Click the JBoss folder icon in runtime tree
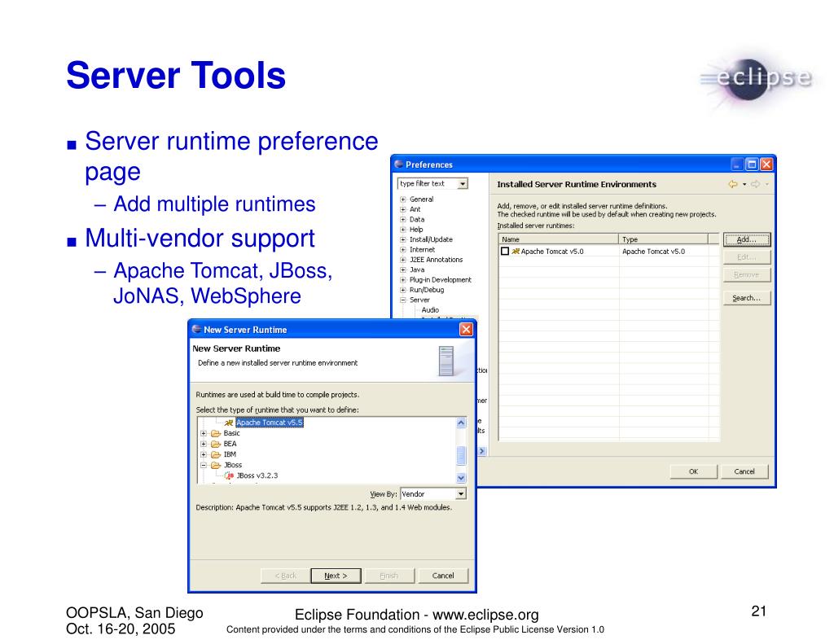834x644 pixels. (215, 466)
